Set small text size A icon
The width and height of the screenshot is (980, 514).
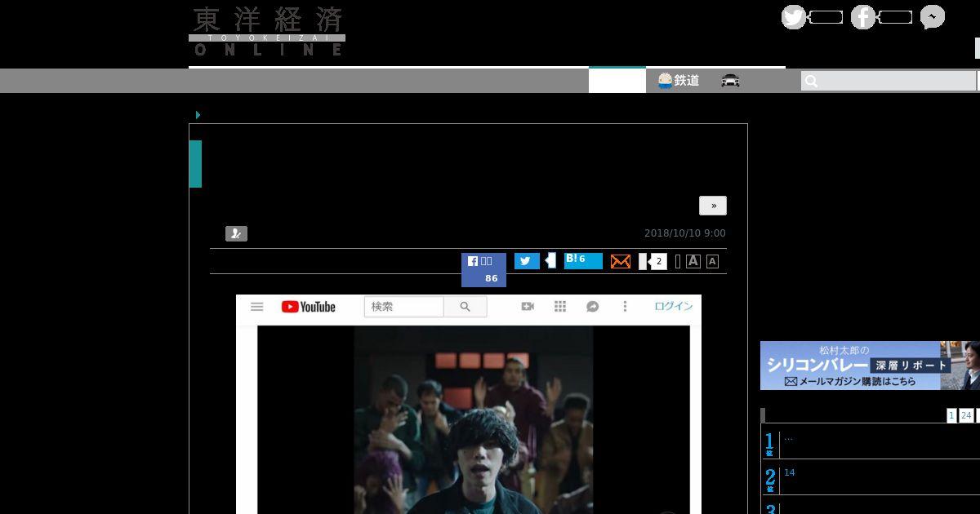click(712, 261)
